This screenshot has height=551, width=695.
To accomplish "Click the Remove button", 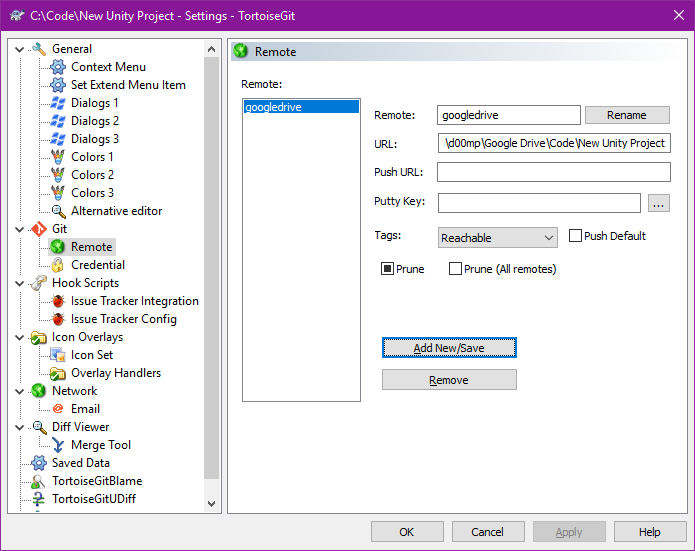I will tap(449, 380).
